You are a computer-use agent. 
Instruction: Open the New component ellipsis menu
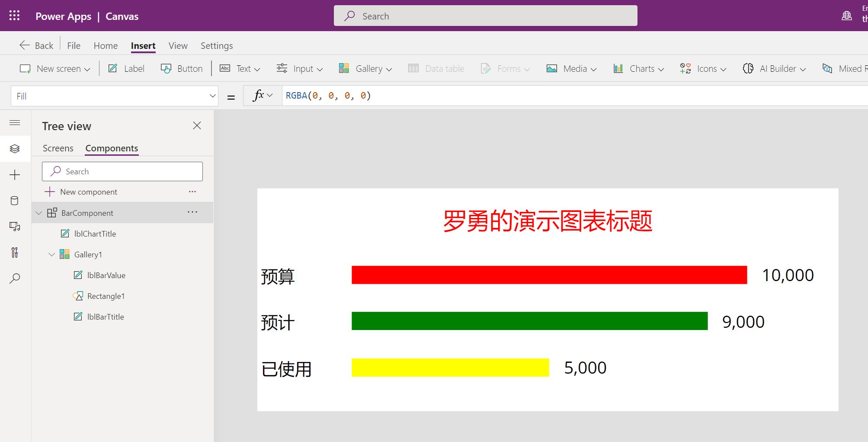pos(192,191)
